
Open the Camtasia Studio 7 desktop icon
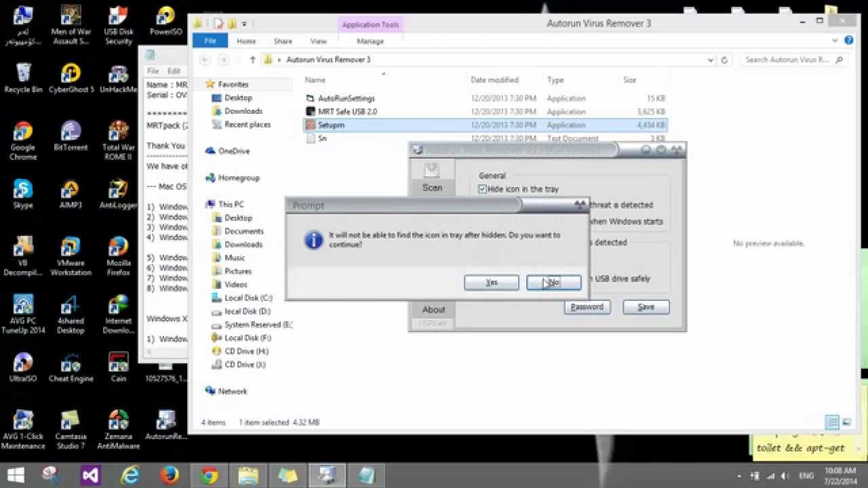click(71, 430)
